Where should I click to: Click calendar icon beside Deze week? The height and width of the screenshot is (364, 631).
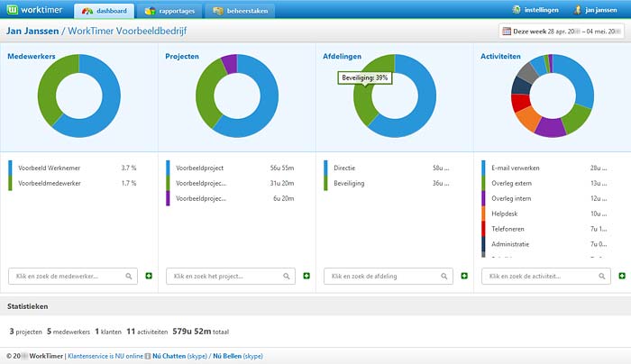click(508, 31)
